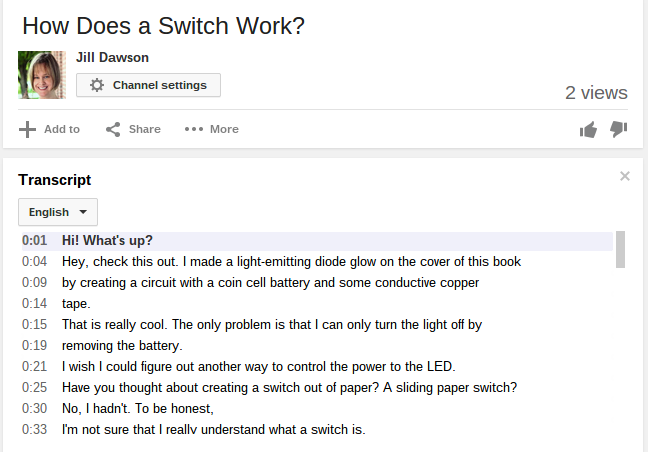Select the 0:21 line about the LED
The image size is (648, 452).
[317, 366]
